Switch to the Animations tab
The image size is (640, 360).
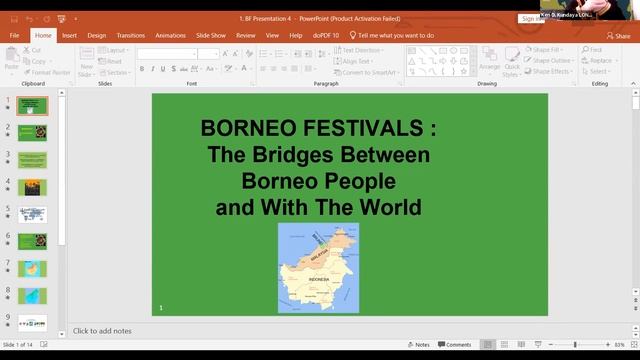(170, 36)
